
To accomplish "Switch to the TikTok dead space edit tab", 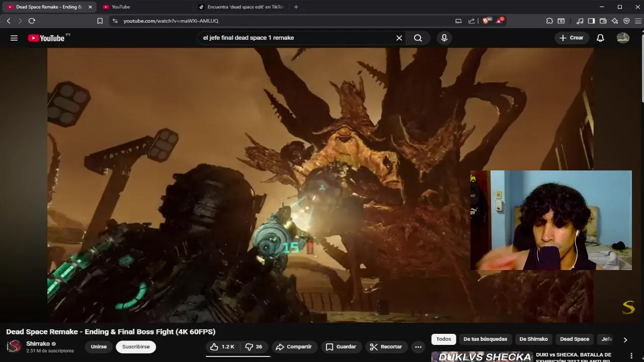I will [242, 7].
